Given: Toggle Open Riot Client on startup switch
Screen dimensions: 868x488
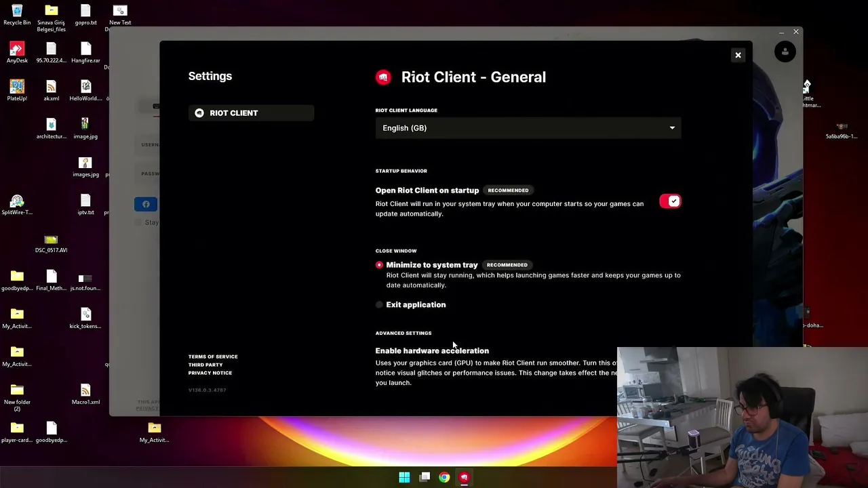Looking at the screenshot, I should [670, 201].
